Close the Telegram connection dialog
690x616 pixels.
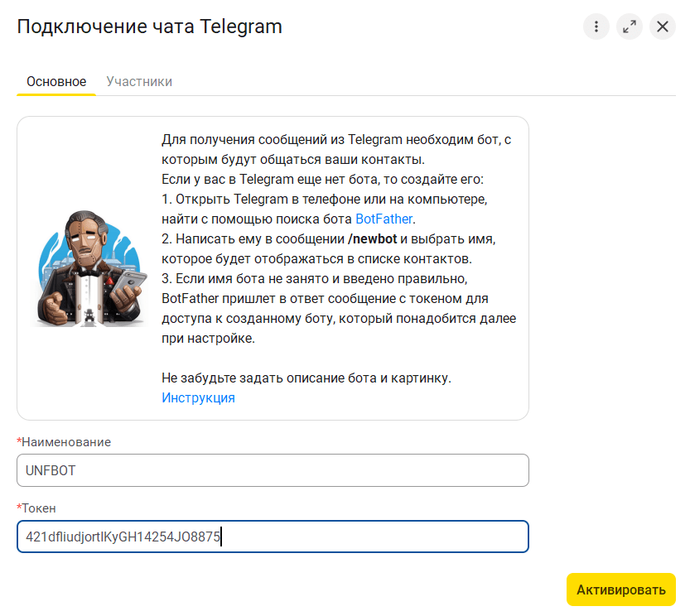[663, 26]
